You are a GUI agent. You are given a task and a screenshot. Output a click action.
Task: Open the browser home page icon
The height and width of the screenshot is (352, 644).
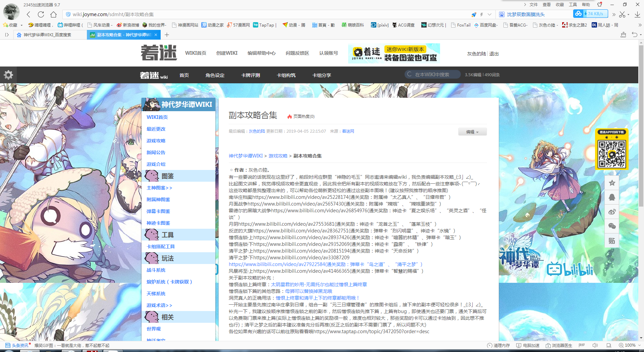pyautogui.click(x=53, y=14)
